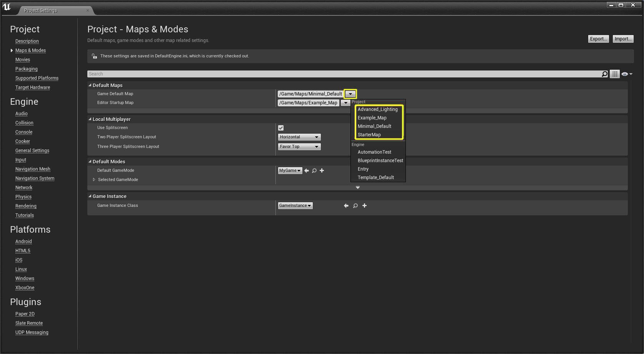This screenshot has height=354, width=644.
Task: Open Two Player Splitscreen Layout dropdown
Action: [x=299, y=137]
